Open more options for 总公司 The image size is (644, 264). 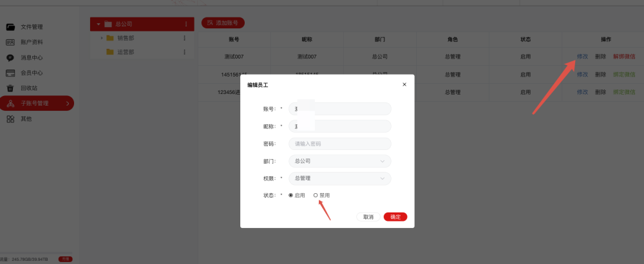[x=186, y=24]
